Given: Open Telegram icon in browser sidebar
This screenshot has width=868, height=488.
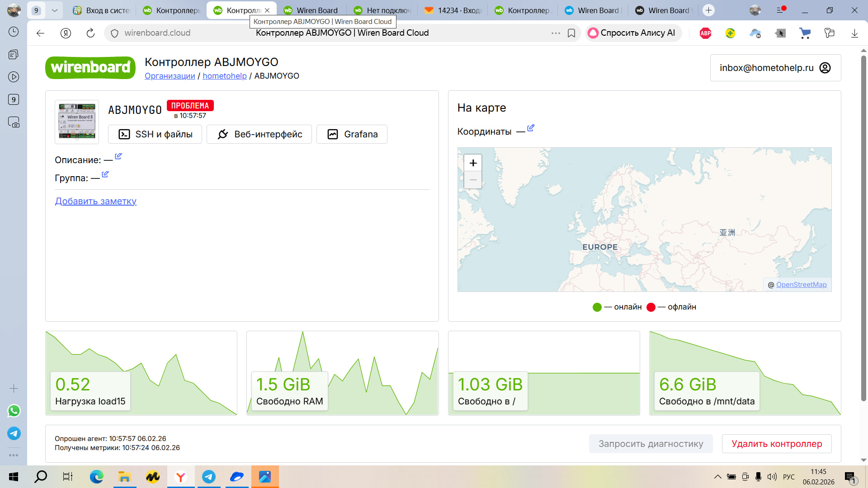Looking at the screenshot, I should point(14,433).
